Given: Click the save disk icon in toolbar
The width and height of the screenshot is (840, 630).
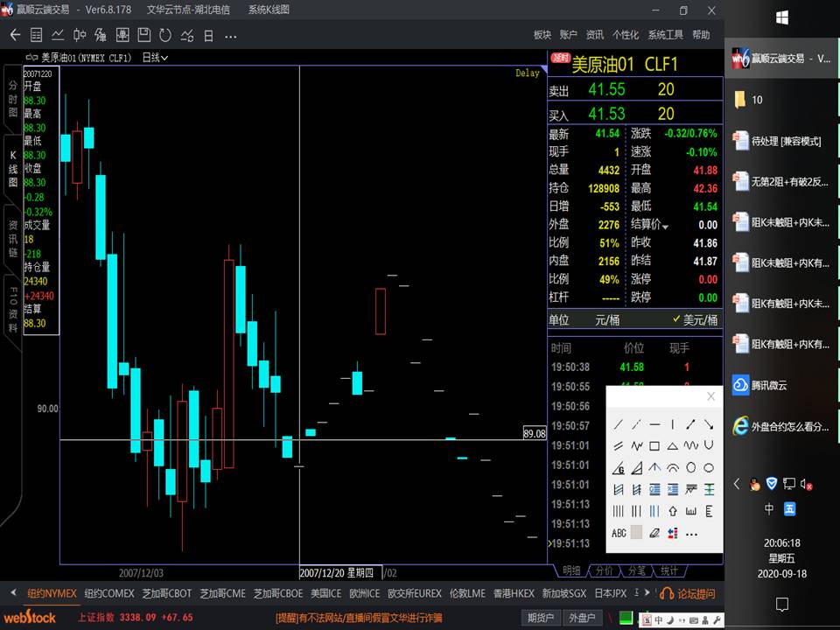Looking at the screenshot, I should pyautogui.click(x=143, y=35).
